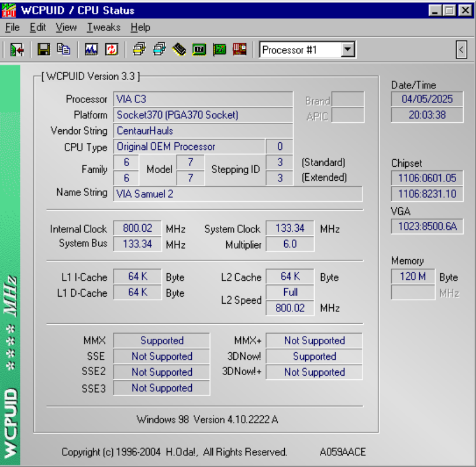Click the L2 Speed Full value
This screenshot has width=476, height=467.
[290, 292]
